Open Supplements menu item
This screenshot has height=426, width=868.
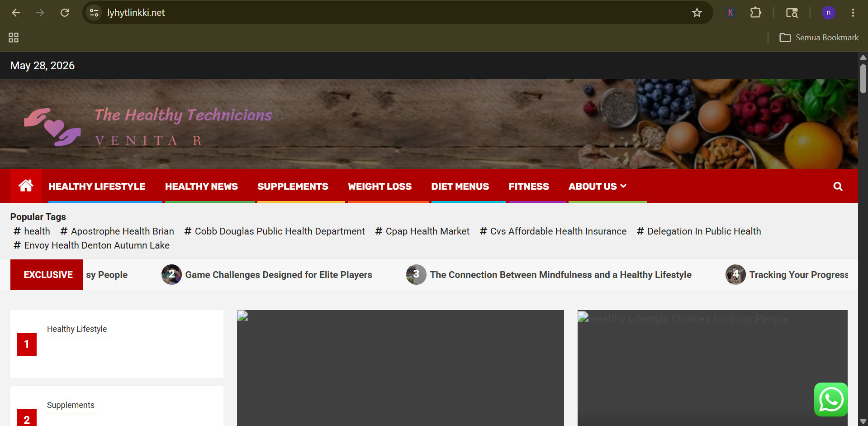coord(293,187)
